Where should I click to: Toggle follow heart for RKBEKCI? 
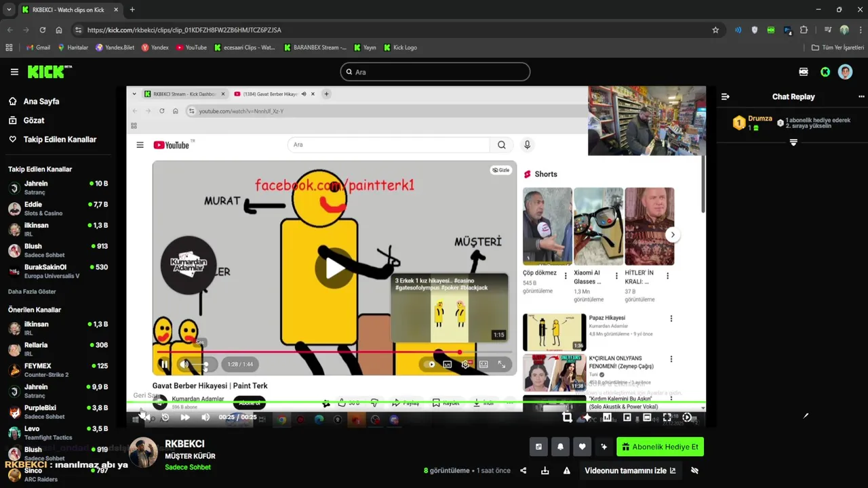coord(582,447)
